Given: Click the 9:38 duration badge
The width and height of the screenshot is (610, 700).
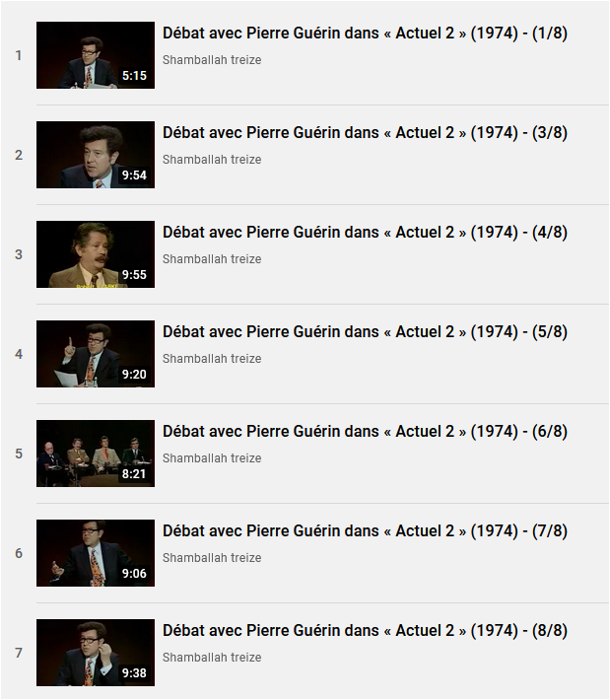Looking at the screenshot, I should 134,672.
